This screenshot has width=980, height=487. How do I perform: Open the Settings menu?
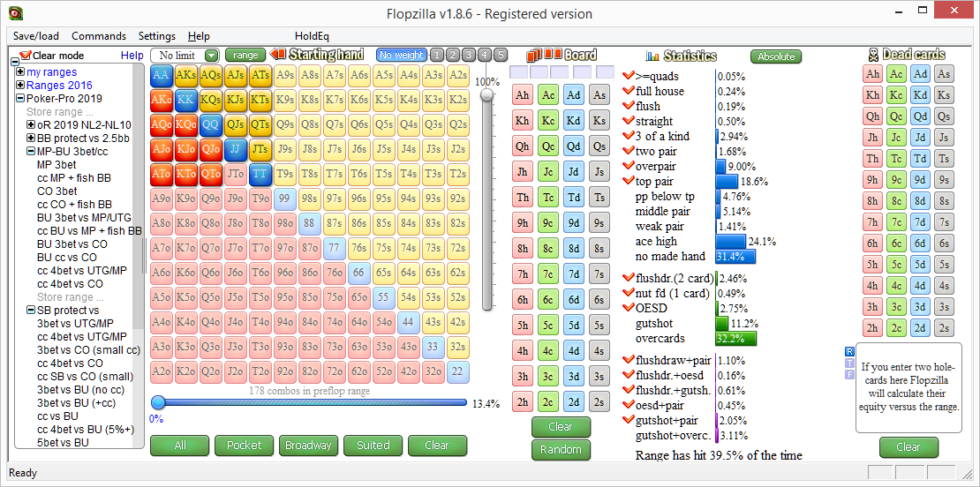[157, 36]
